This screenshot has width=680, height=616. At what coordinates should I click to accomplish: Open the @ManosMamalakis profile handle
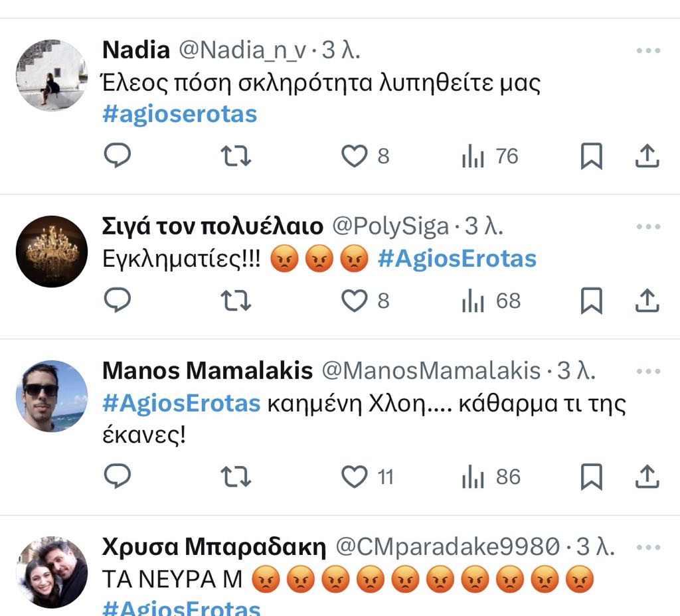431,370
